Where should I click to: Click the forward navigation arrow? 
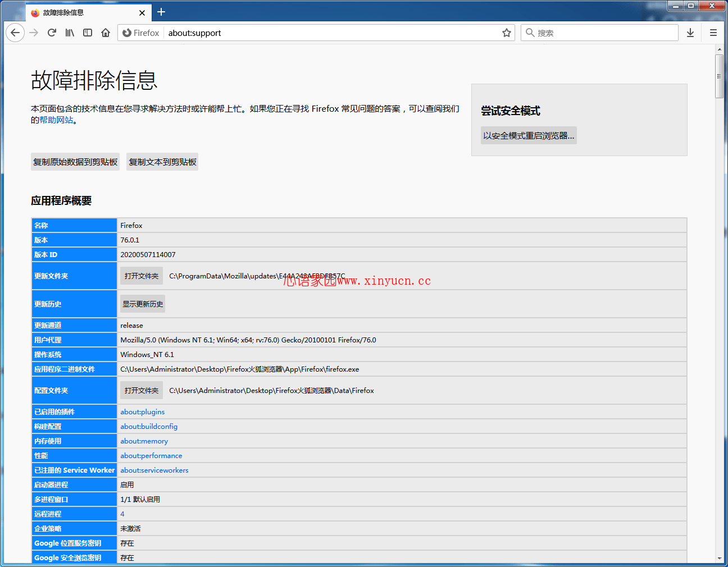pyautogui.click(x=34, y=33)
